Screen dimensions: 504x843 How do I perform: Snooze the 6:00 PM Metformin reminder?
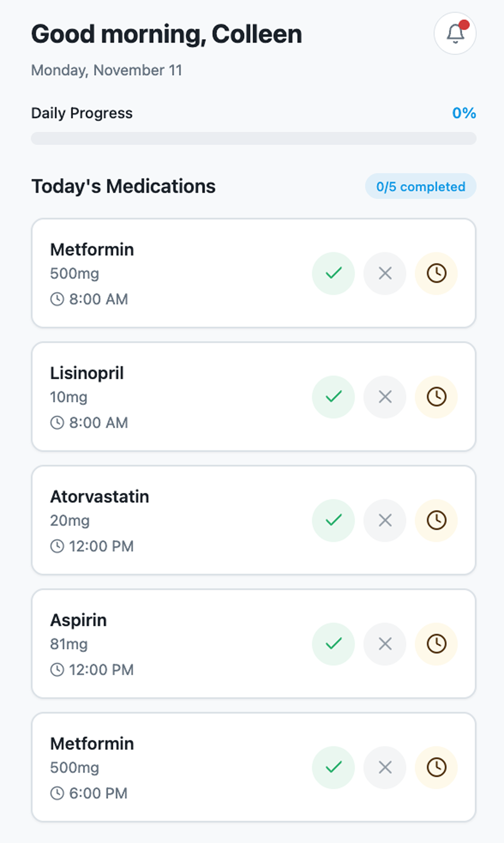click(436, 767)
